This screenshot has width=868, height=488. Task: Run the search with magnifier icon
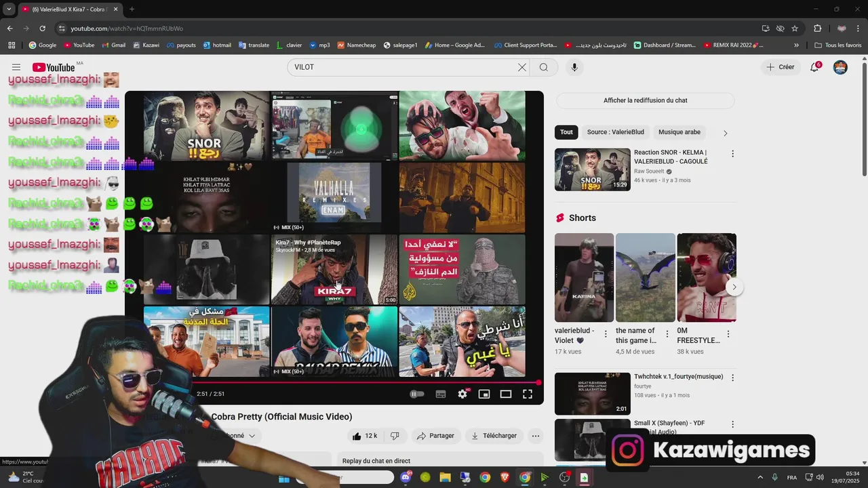[x=543, y=67]
